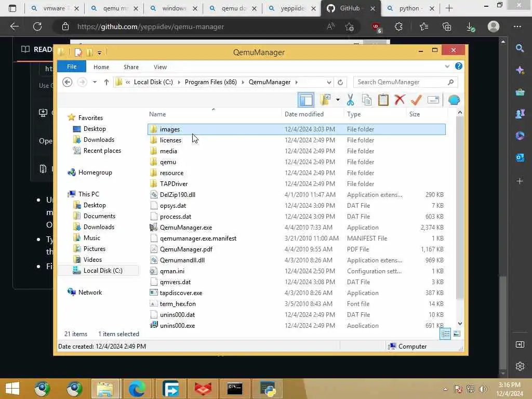The width and height of the screenshot is (532, 399).
Task: Open the File ribbon tab
Action: click(72, 66)
